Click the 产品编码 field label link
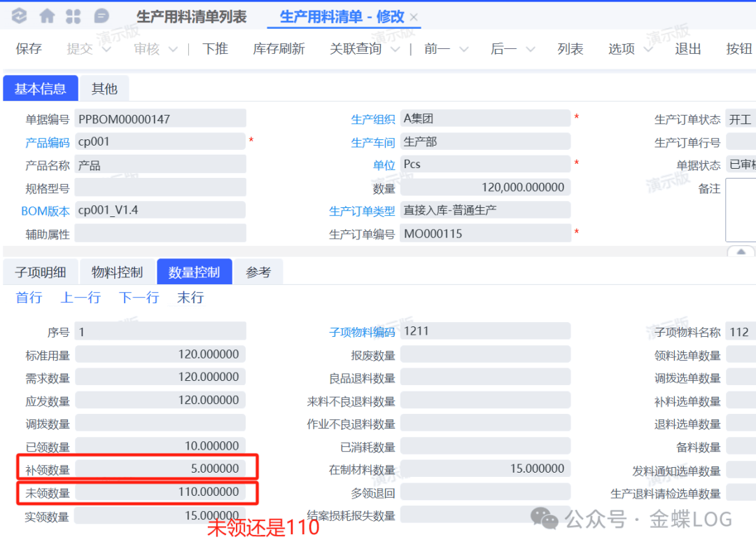Image resolution: width=756 pixels, height=549 pixels. coord(48,142)
